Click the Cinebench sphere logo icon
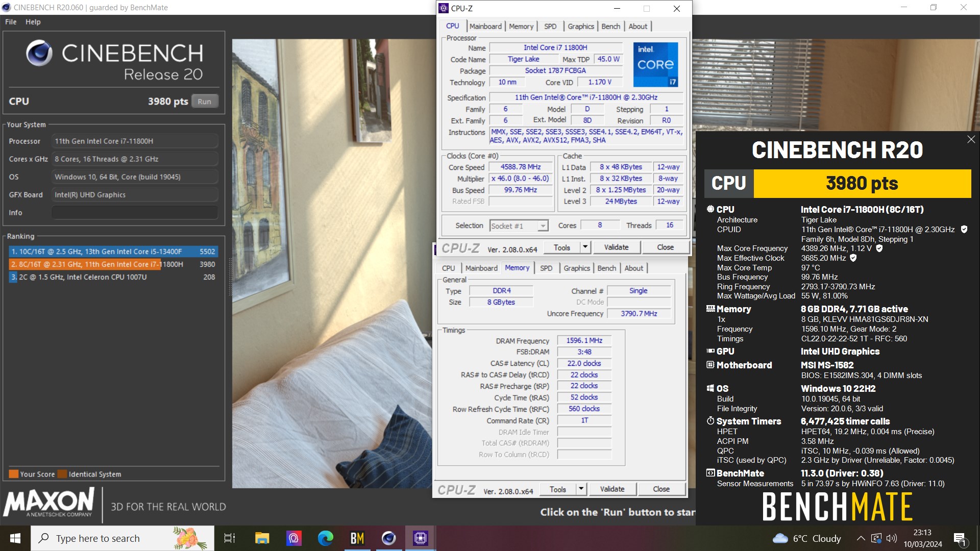Screen dimensions: 980x551 point(39,54)
